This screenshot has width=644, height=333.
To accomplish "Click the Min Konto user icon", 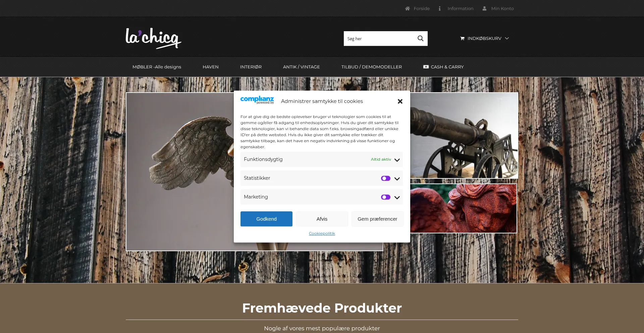I will tap(484, 9).
